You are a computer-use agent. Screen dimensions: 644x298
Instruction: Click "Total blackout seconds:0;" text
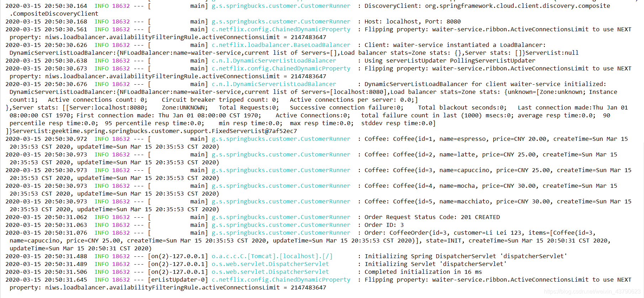click(x=462, y=108)
